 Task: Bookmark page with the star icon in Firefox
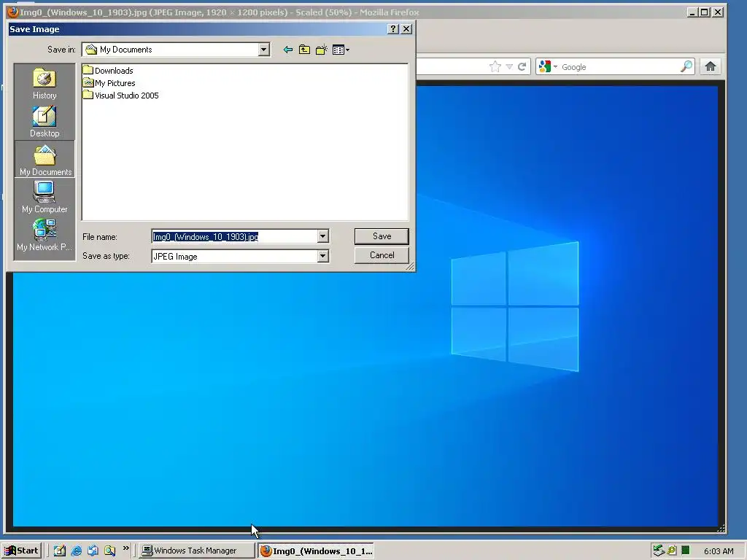tap(495, 66)
